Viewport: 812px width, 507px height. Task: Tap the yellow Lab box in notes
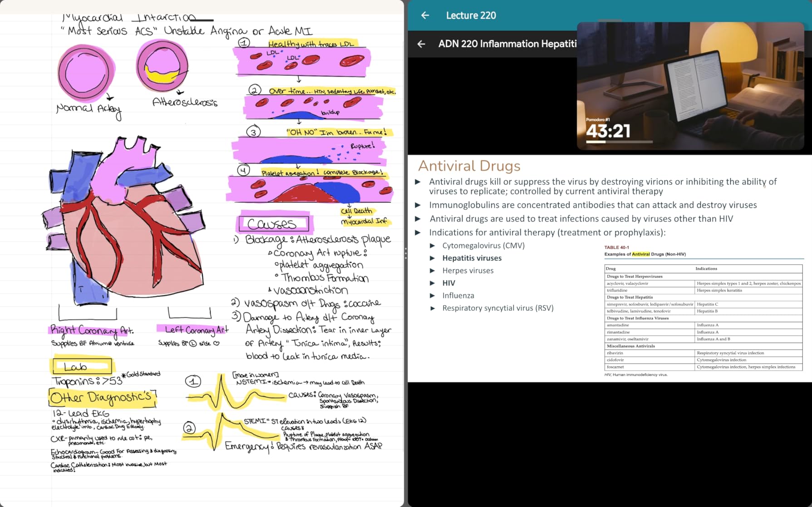coord(82,366)
